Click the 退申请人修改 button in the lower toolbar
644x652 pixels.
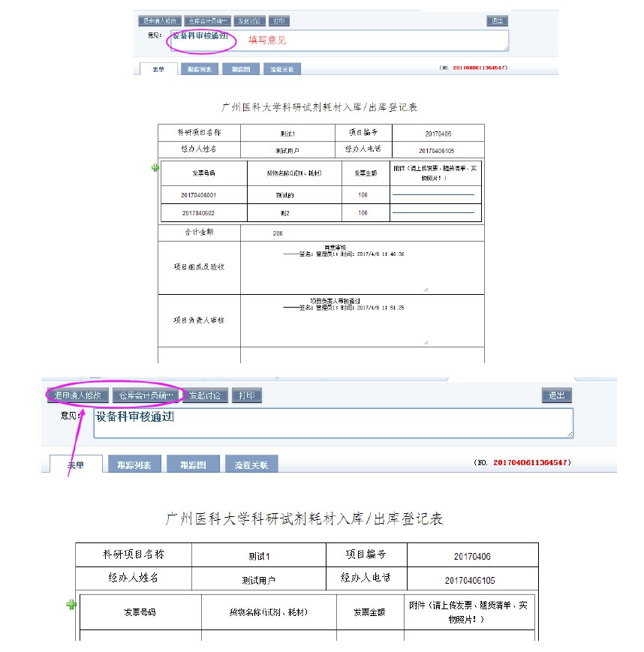[x=78, y=395]
